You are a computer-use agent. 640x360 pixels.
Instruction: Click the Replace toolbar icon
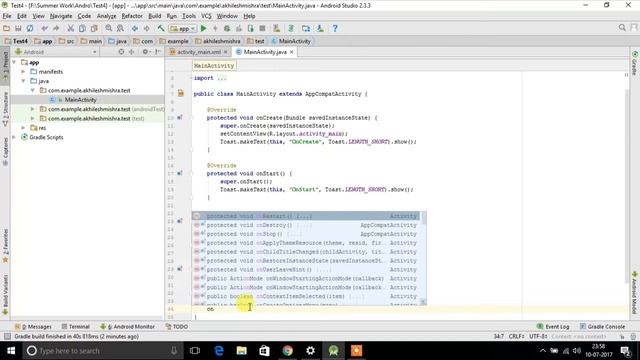click(120, 28)
